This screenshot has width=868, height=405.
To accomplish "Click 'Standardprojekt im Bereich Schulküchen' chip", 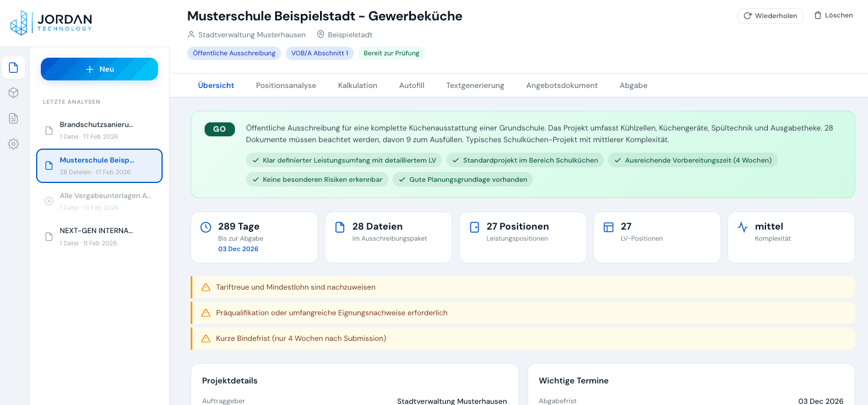I will coord(525,160).
